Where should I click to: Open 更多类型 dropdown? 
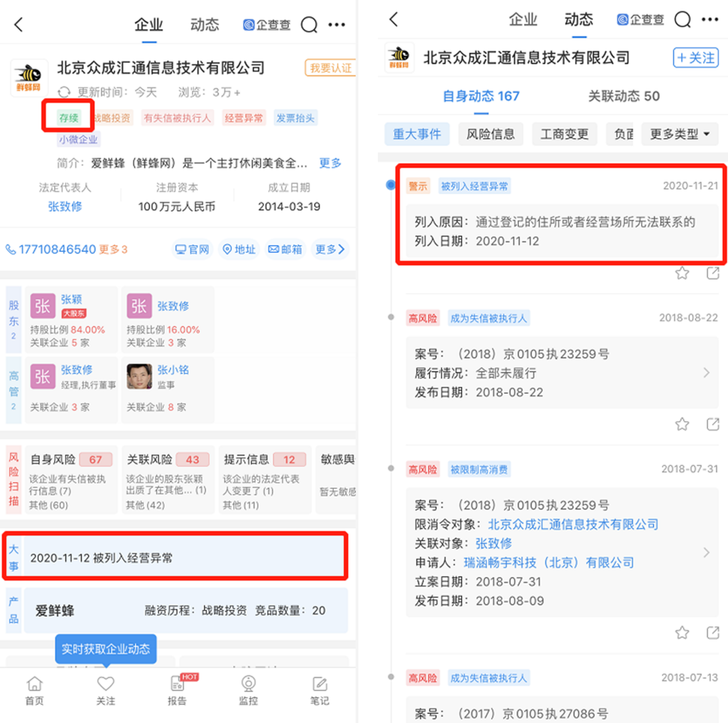coord(680,134)
